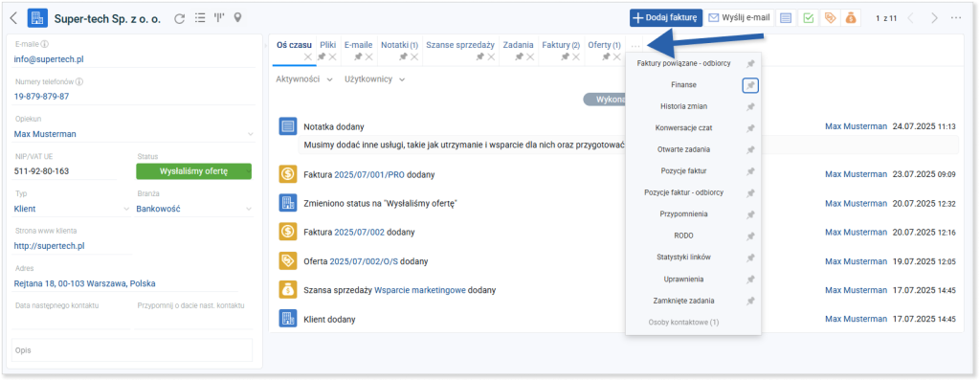Close the Pliki tab
The width and height of the screenshot is (980, 381).
(332, 56)
